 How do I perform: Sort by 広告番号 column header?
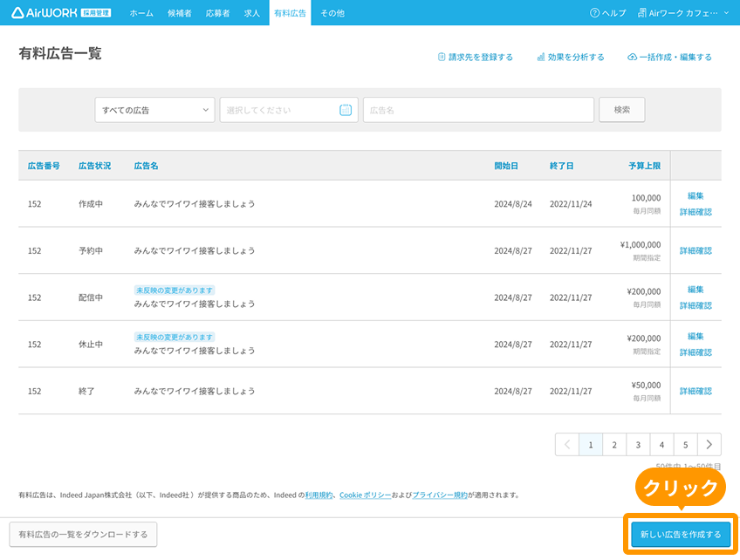[x=44, y=166]
